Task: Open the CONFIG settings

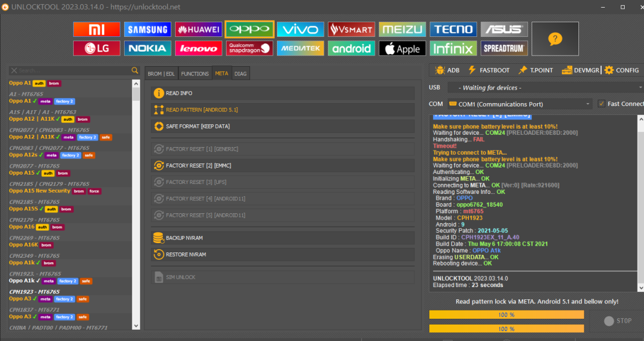Action: click(621, 70)
